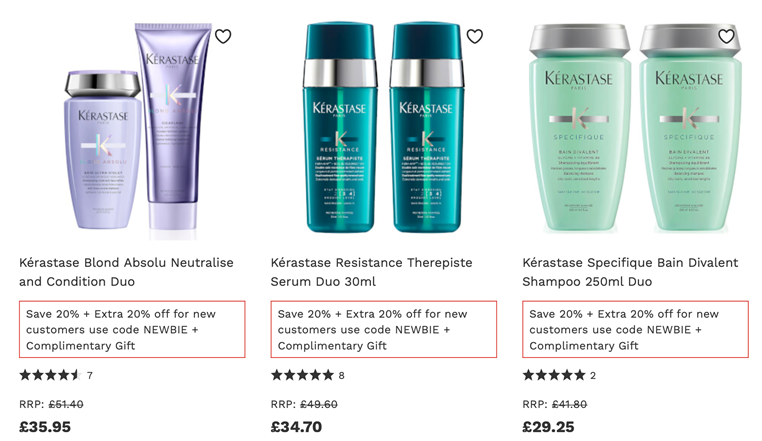
Task: Open Specifique Bain Divalent Shampoo Duo image
Action: click(635, 128)
